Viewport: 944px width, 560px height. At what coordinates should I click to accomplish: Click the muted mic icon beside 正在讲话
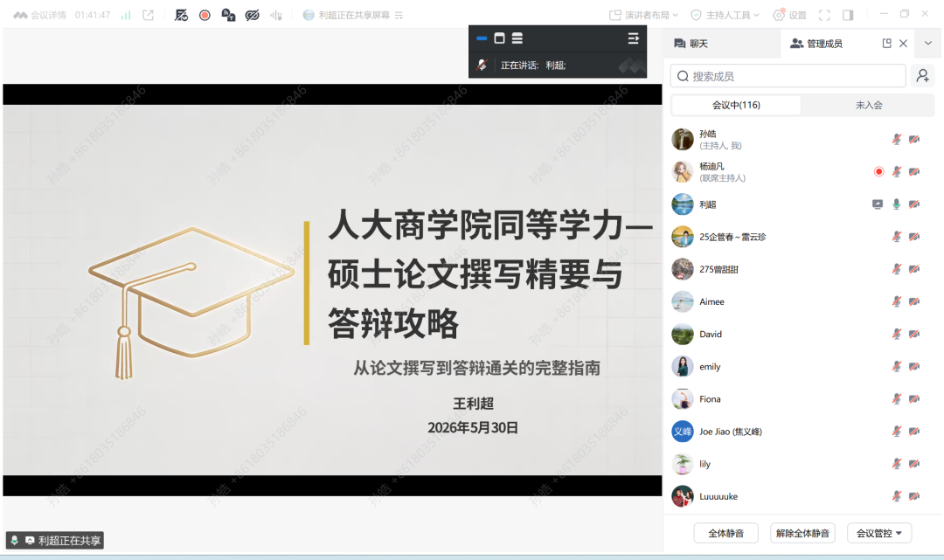pos(482,65)
